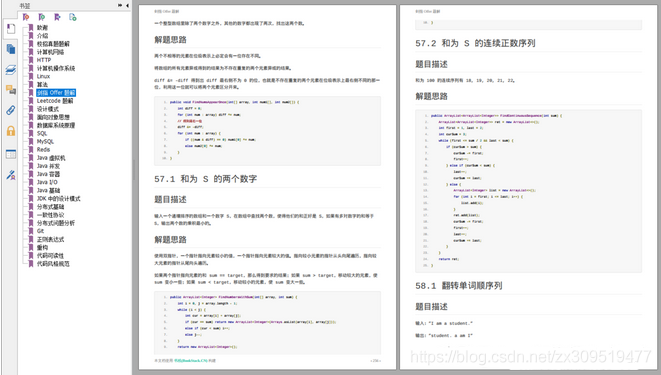Viewport: 661px width, 375px height.
Task: Select the 重构 bookmark
Action: (43, 247)
